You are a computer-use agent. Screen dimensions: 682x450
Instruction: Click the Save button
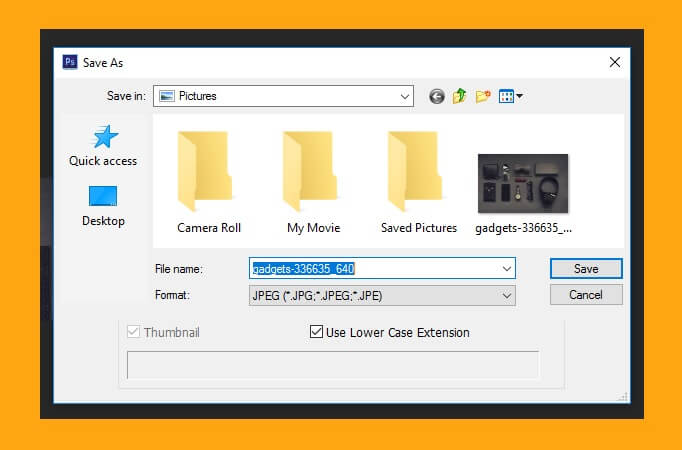tap(586, 269)
